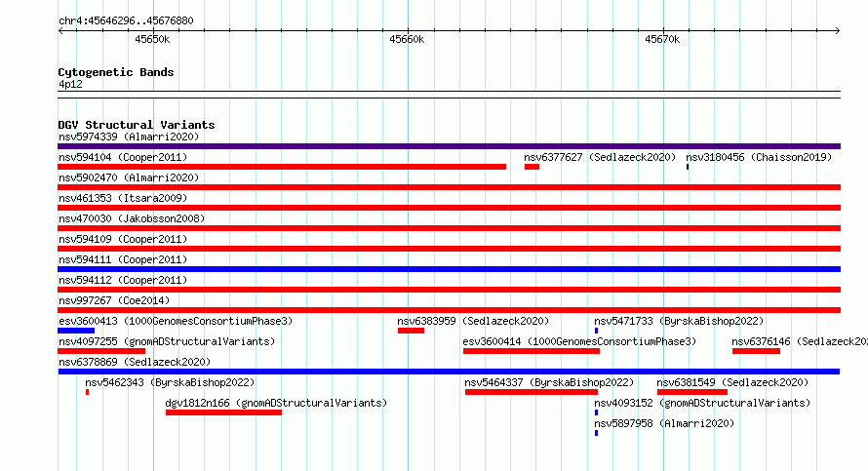Open the nsv6377627 (Sedlazeck2020) label

[600, 157]
